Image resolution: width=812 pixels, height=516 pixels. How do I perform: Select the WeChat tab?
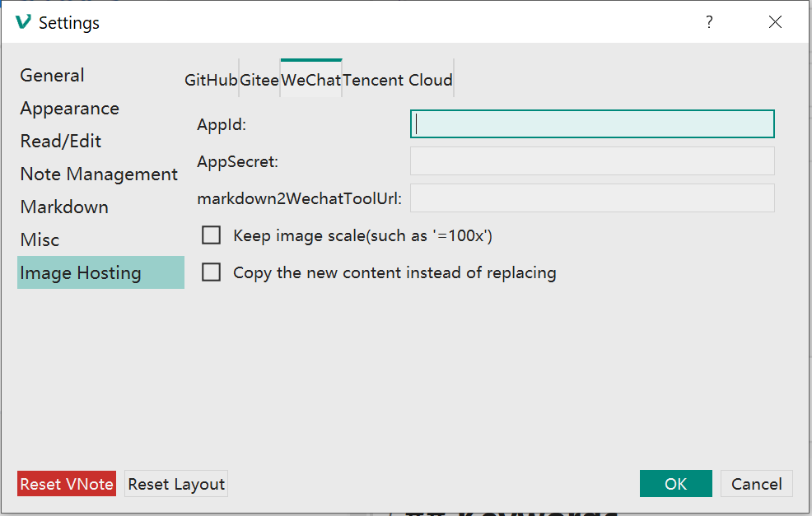click(311, 79)
